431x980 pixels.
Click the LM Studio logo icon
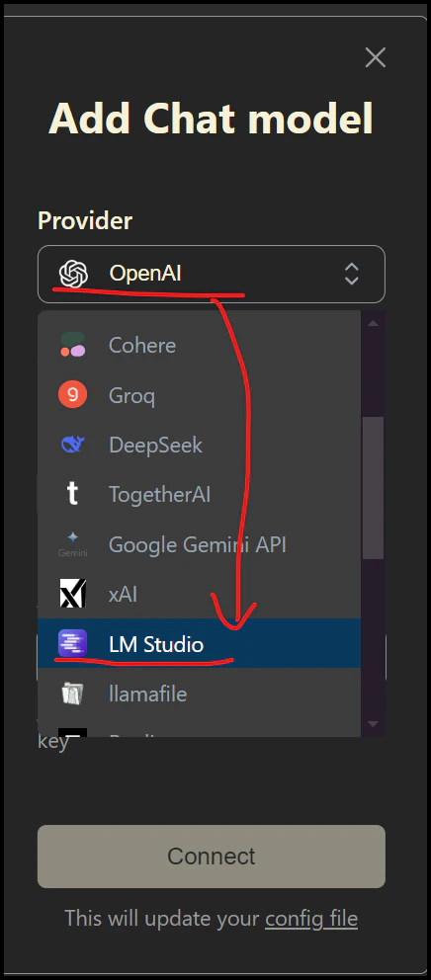coord(72,644)
